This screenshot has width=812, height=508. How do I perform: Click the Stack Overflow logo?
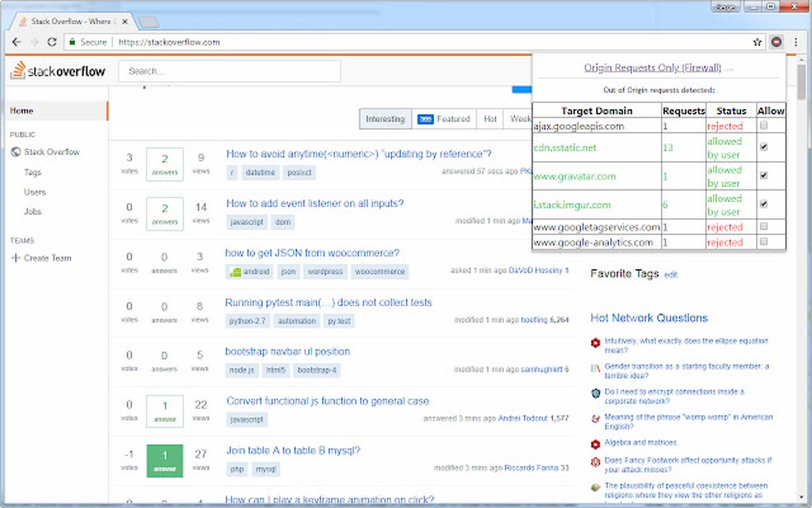click(x=57, y=70)
